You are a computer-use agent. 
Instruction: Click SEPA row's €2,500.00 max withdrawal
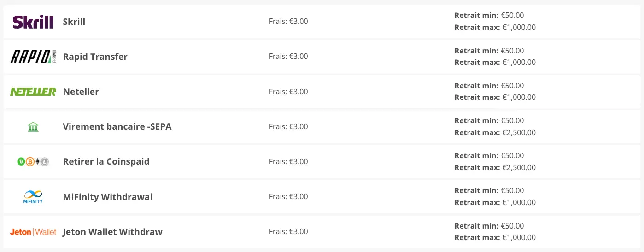(519, 132)
